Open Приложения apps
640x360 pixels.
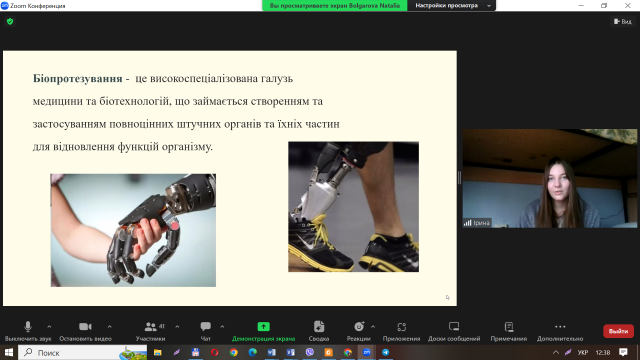(x=401, y=331)
